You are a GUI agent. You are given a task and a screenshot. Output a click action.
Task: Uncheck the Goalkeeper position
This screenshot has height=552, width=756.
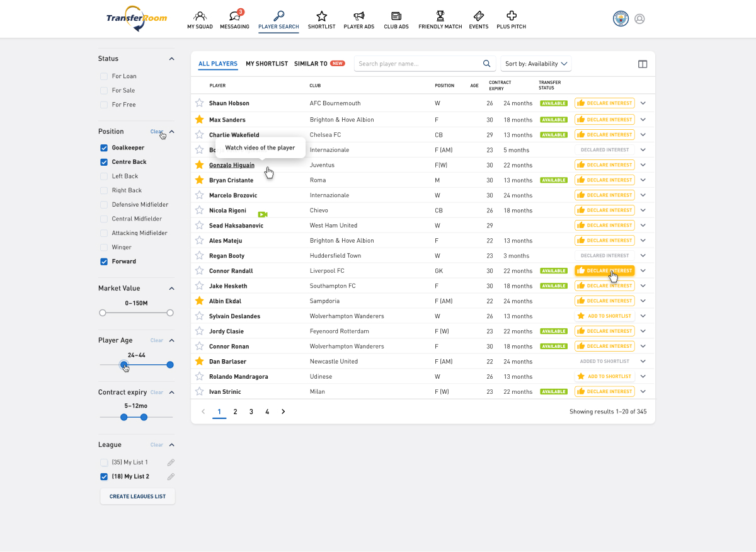pyautogui.click(x=104, y=148)
